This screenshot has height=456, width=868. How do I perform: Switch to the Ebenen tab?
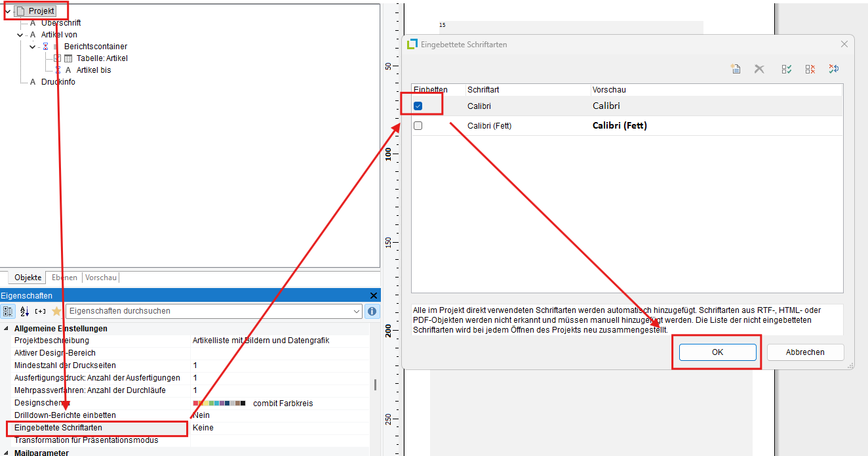click(x=64, y=278)
